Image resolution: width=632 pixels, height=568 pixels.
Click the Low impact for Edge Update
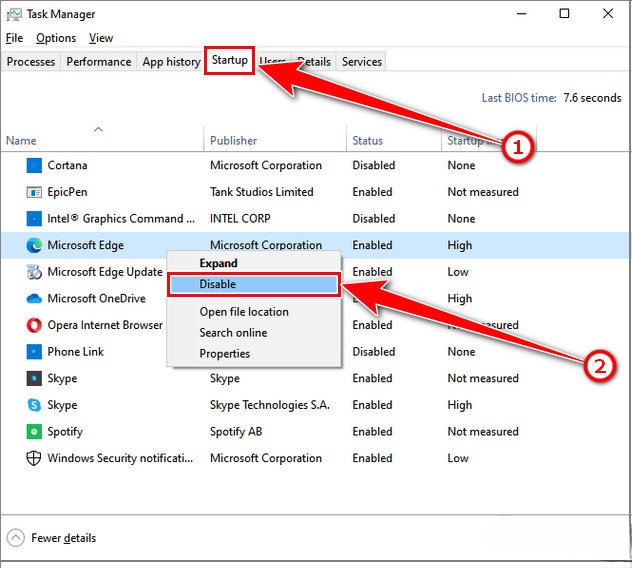pos(458,272)
